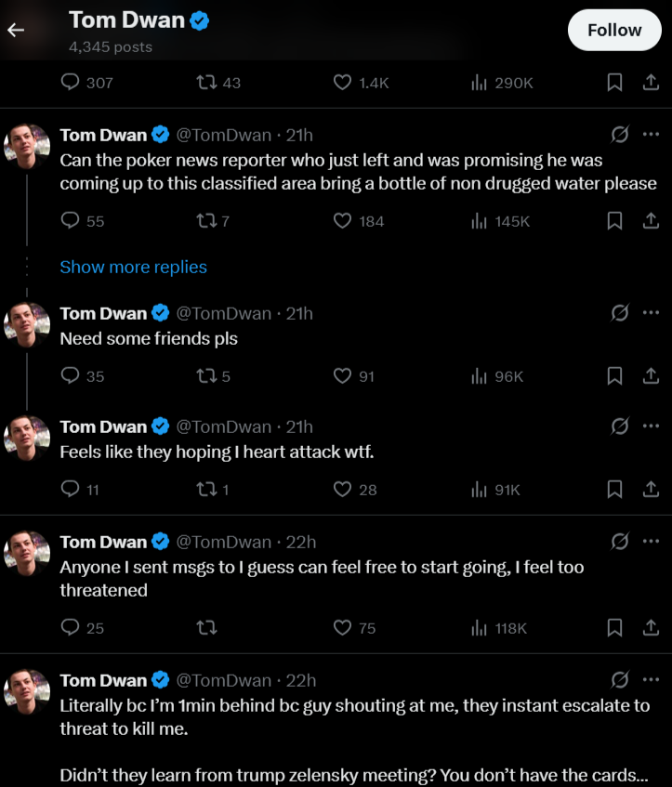
Task: Repost the "feel too threatened" tweet
Action: (x=206, y=628)
